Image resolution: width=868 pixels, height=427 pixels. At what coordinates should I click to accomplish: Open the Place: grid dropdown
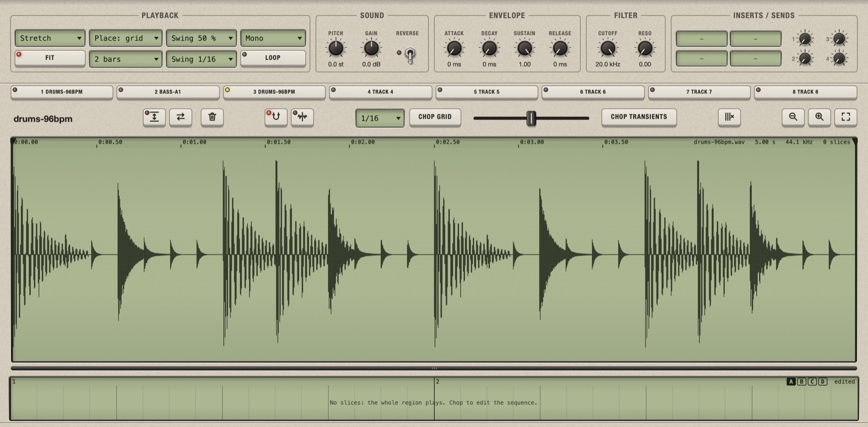pos(126,38)
